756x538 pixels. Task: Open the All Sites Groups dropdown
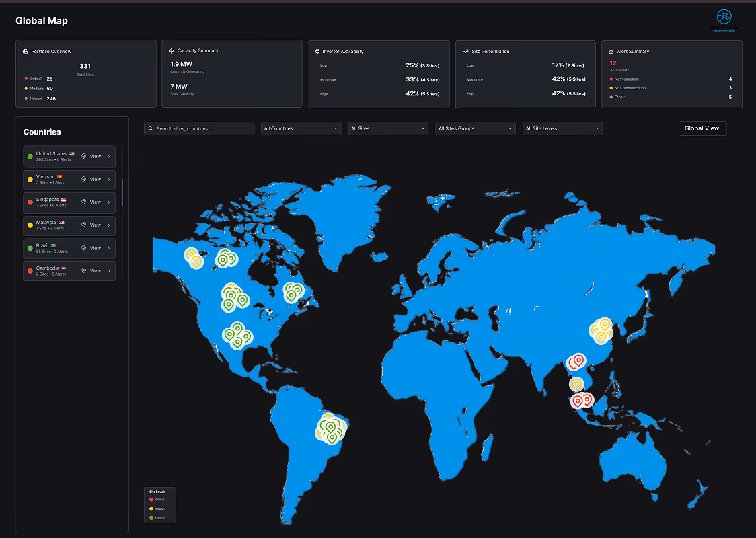[x=475, y=128]
